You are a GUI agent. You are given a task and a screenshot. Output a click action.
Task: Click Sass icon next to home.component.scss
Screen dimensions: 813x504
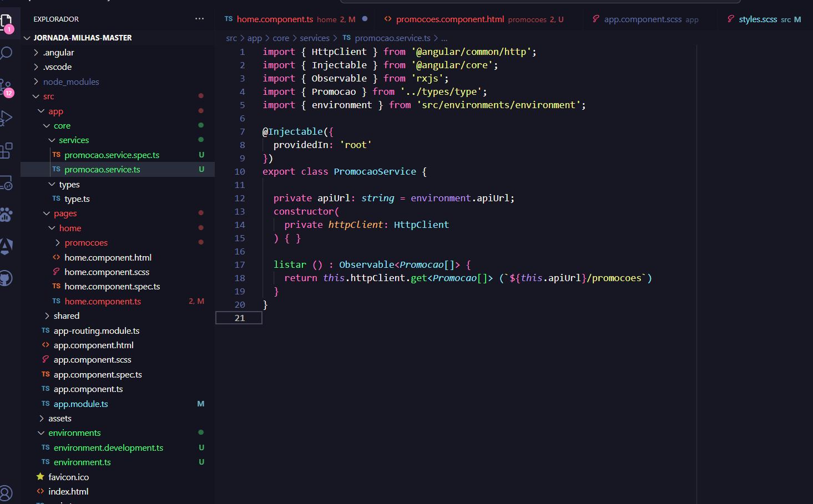(57, 272)
